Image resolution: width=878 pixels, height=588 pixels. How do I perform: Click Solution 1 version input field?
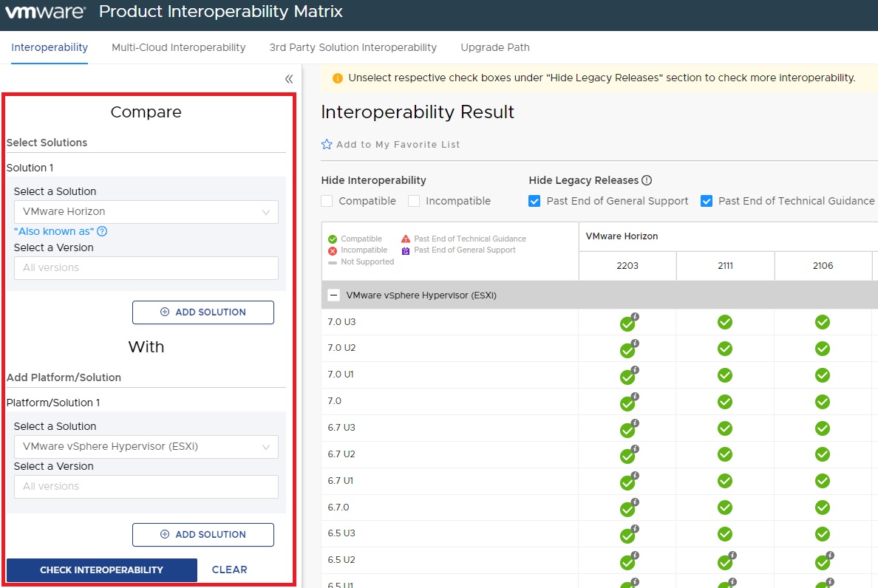click(146, 268)
